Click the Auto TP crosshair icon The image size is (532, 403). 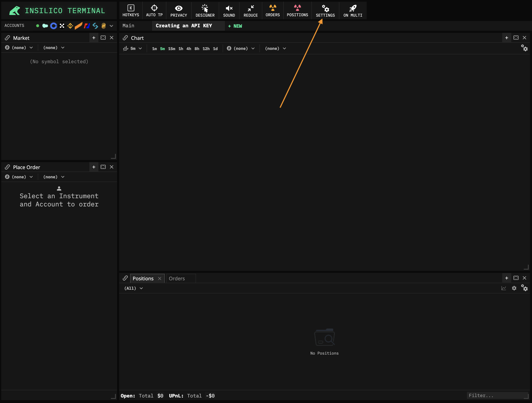(x=154, y=8)
